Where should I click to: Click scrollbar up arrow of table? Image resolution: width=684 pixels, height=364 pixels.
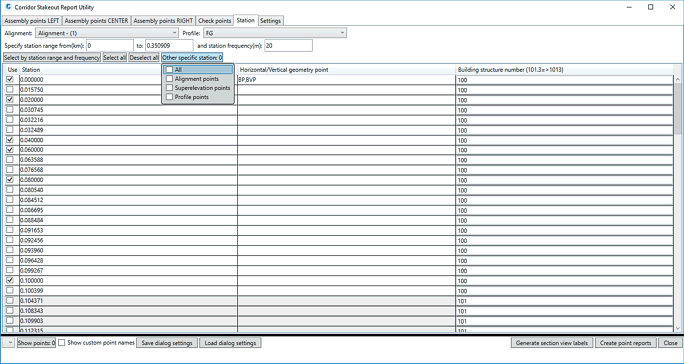point(677,79)
